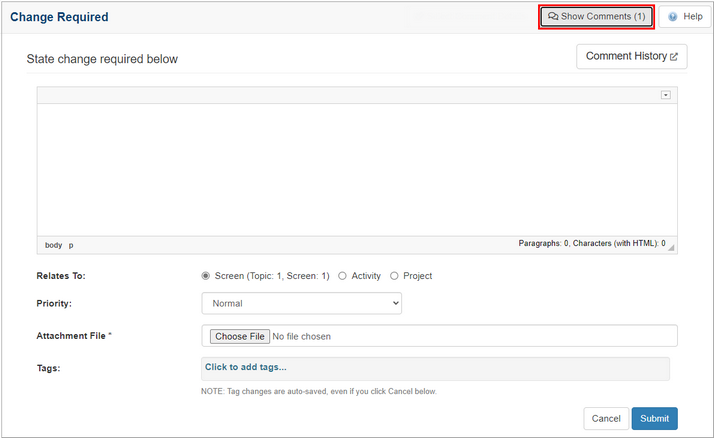Click the Choose File button
714x438 pixels.
tap(239, 336)
